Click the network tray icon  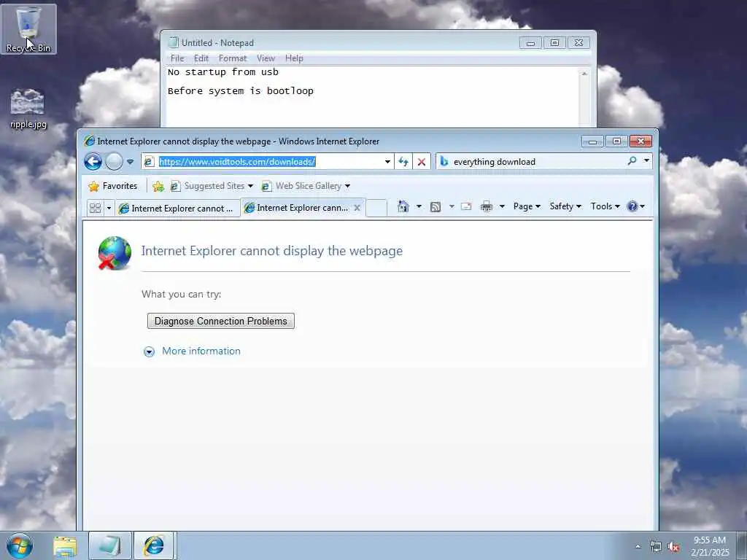click(656, 547)
